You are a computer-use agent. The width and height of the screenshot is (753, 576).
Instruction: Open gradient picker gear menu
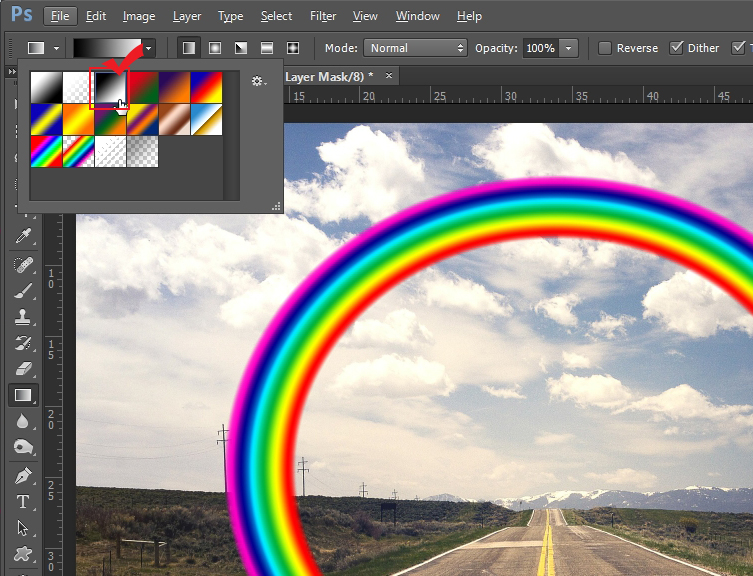tap(259, 81)
